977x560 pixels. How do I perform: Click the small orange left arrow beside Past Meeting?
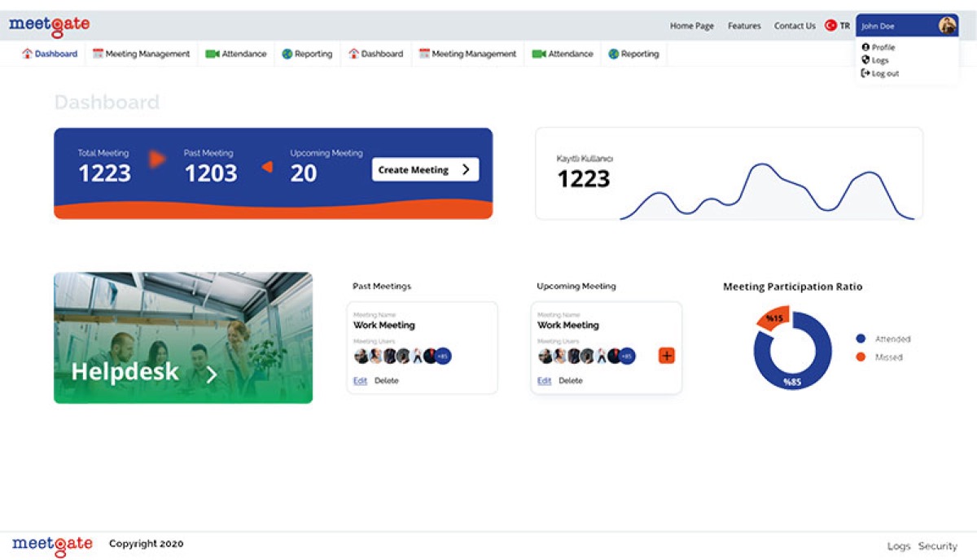click(x=266, y=168)
